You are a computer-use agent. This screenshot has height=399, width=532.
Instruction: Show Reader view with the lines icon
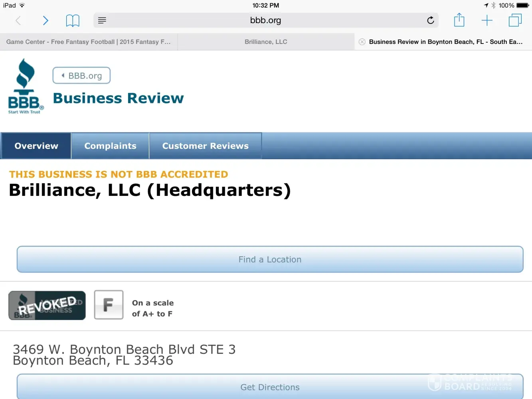102,20
